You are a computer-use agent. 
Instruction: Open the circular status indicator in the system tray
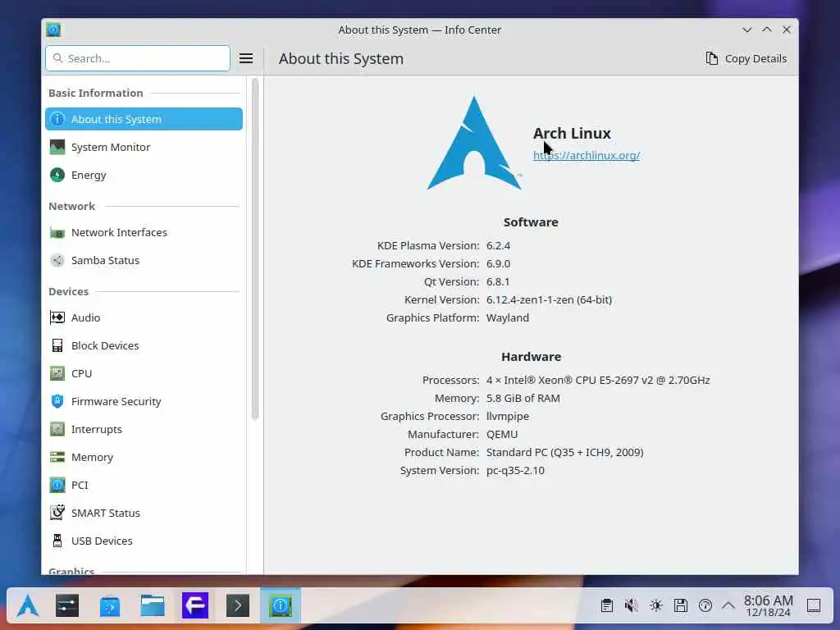(705, 606)
